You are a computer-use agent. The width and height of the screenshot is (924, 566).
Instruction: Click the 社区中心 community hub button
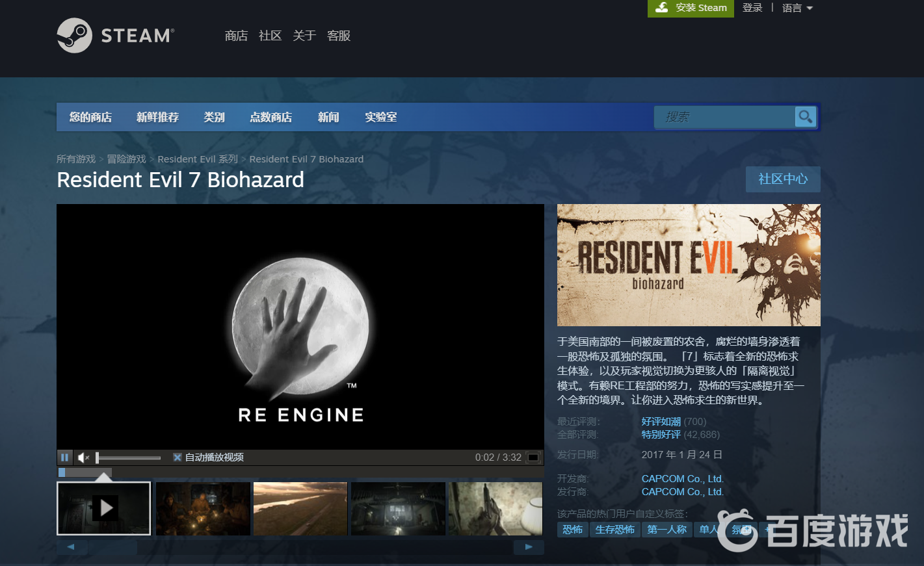(x=782, y=179)
